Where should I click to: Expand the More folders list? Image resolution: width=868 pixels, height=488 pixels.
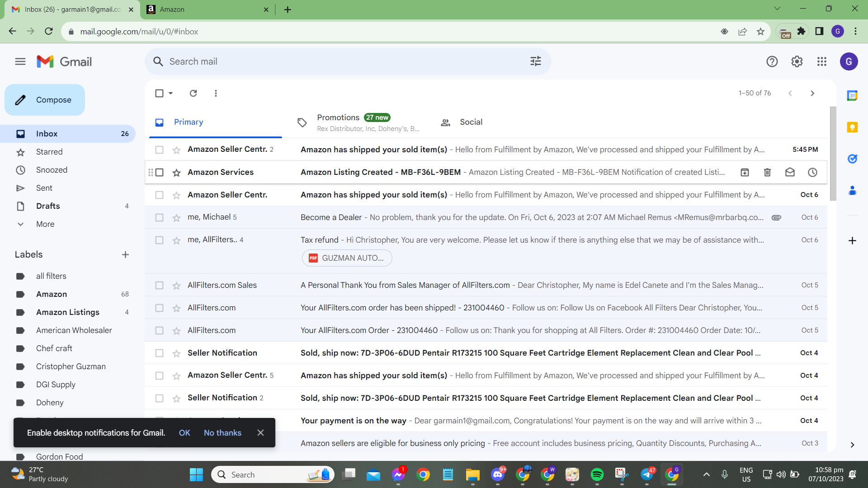point(45,224)
